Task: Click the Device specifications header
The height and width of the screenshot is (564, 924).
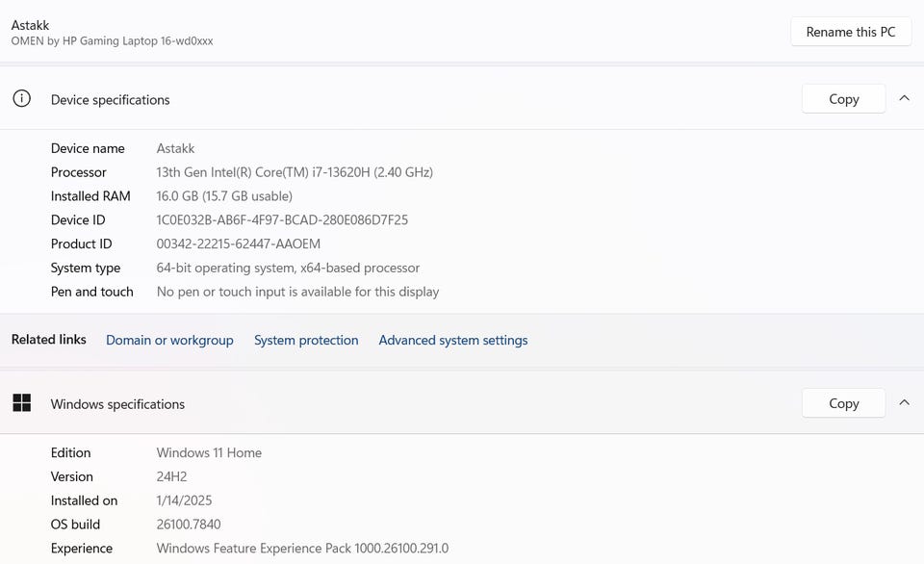Action: [110, 100]
